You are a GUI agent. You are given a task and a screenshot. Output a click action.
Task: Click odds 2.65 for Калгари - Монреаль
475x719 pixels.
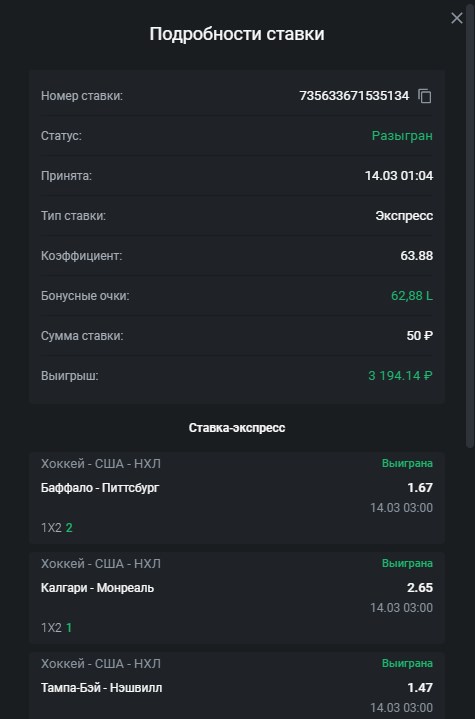(x=420, y=587)
